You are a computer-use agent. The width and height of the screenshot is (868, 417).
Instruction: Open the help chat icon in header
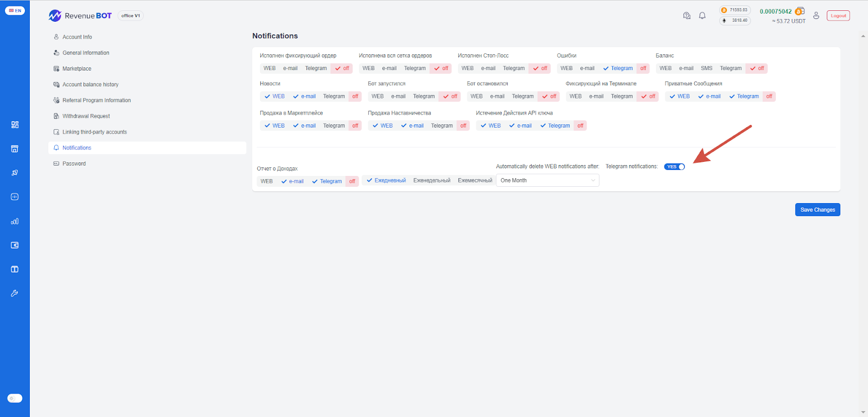[x=687, y=16]
